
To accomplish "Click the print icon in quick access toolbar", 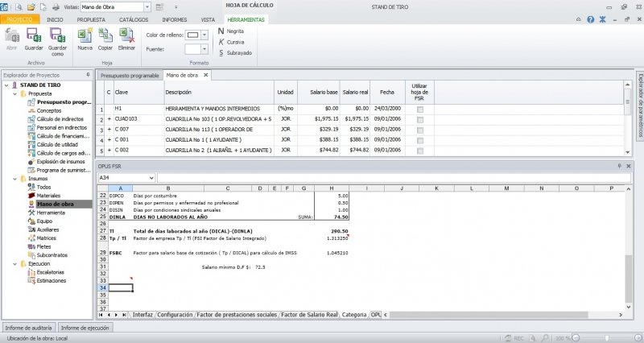I will (55, 6).
